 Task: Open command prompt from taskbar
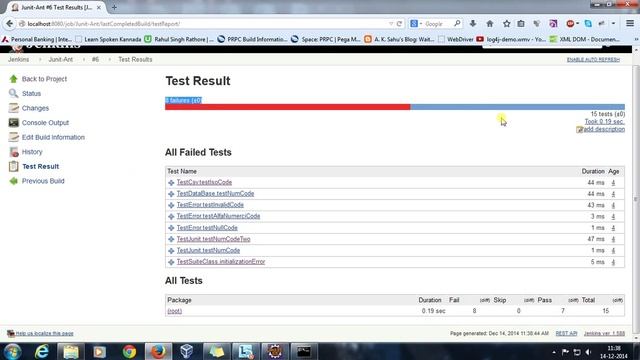(x=304, y=351)
